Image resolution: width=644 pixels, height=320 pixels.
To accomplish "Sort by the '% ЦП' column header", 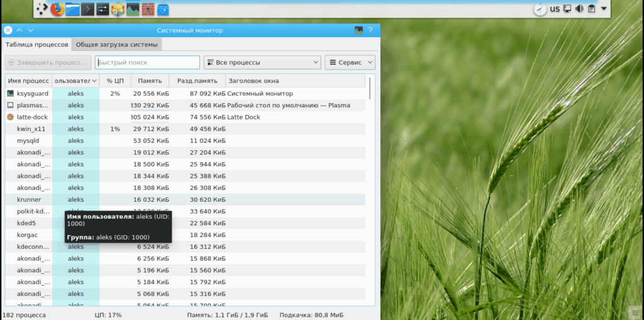I will (x=115, y=81).
